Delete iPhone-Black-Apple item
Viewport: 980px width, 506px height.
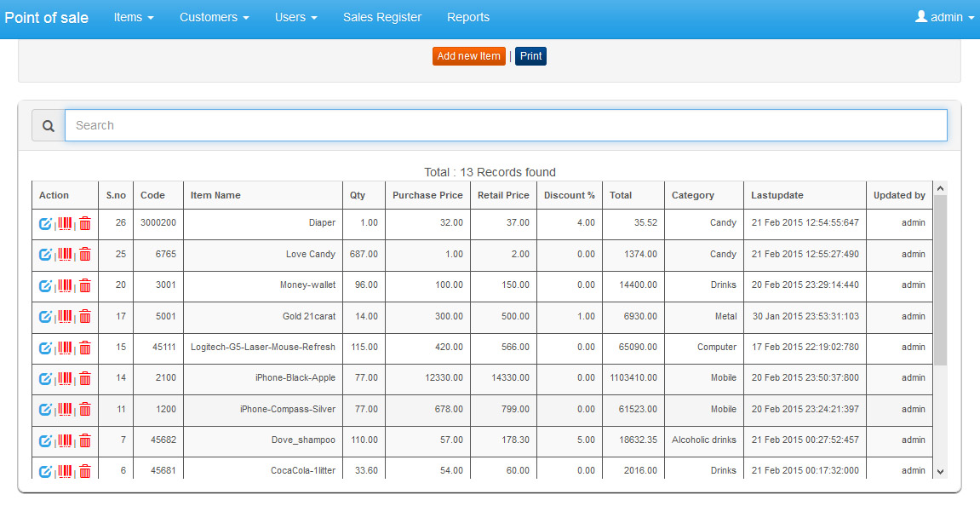(x=85, y=378)
